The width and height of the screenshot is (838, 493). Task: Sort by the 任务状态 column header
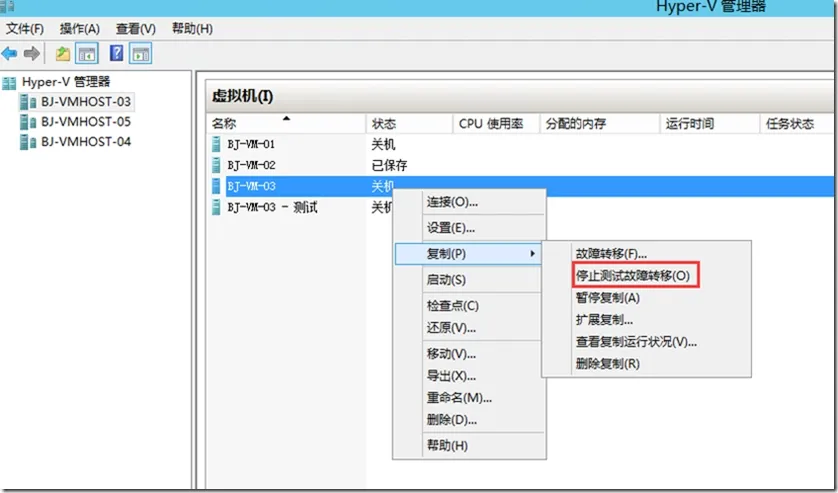pos(796,124)
